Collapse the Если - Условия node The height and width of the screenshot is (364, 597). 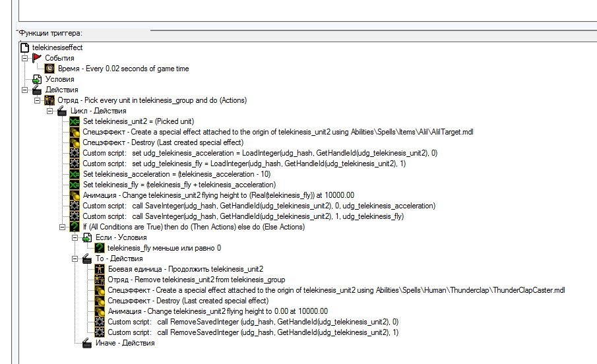(75, 237)
